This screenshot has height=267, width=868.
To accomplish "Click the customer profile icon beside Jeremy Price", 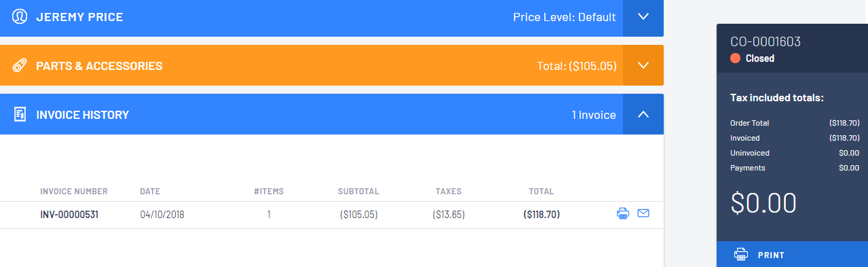I will pyautogui.click(x=20, y=17).
